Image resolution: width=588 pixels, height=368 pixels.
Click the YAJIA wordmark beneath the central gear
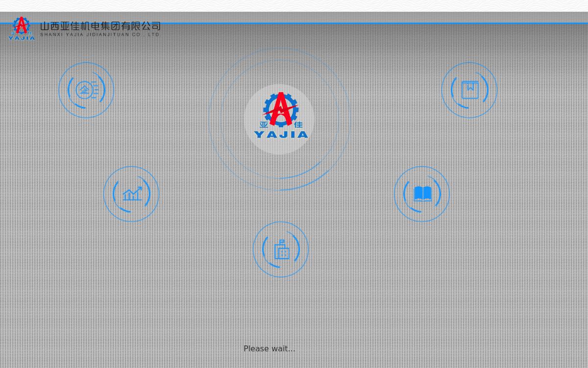[x=281, y=134]
